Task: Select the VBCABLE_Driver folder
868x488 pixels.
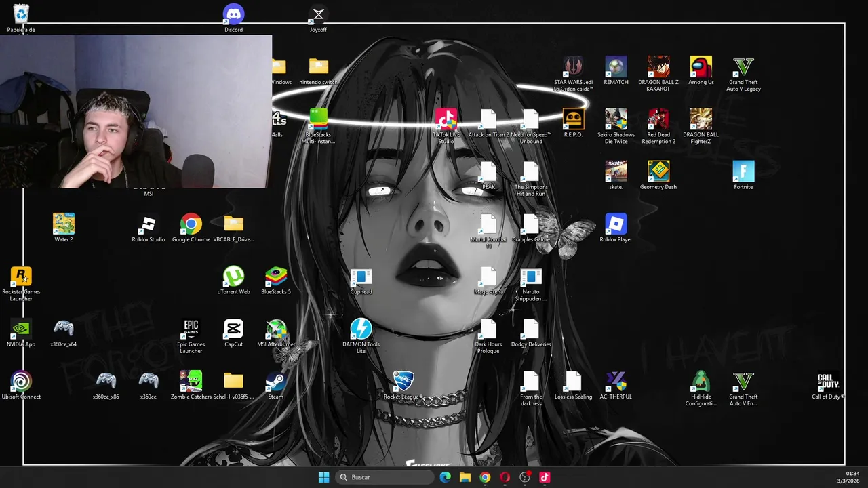Action: coord(233,229)
